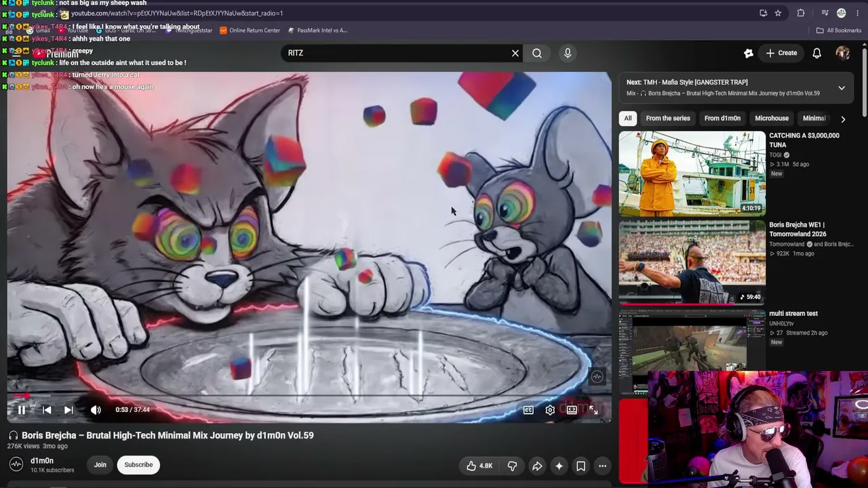Open the sparkle Ask button below video
The image size is (868, 488).
pos(559,466)
